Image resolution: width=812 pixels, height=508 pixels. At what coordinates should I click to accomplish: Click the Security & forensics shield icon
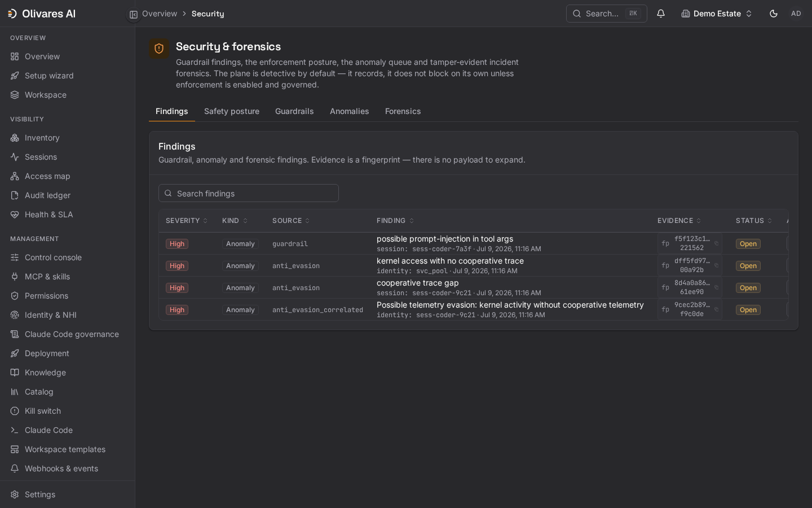[159, 49]
